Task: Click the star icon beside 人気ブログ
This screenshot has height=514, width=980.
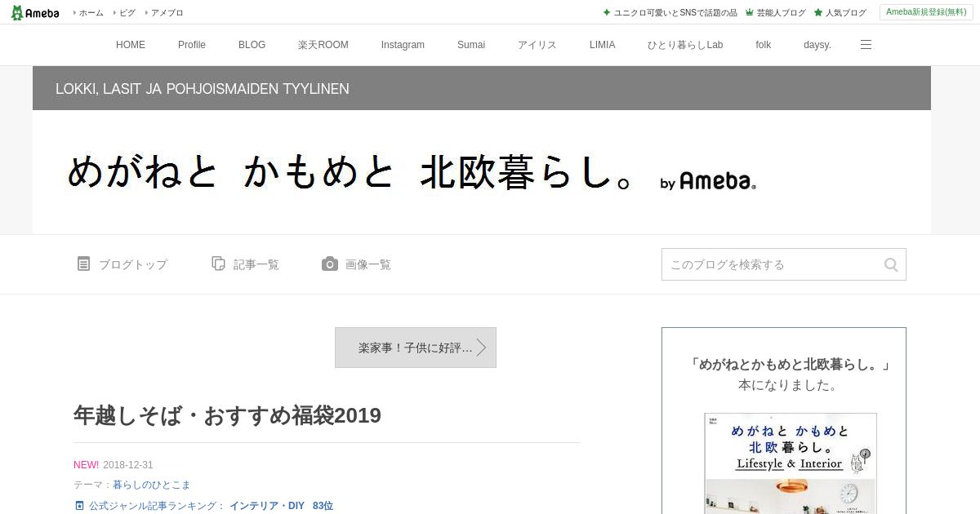Action: point(817,12)
